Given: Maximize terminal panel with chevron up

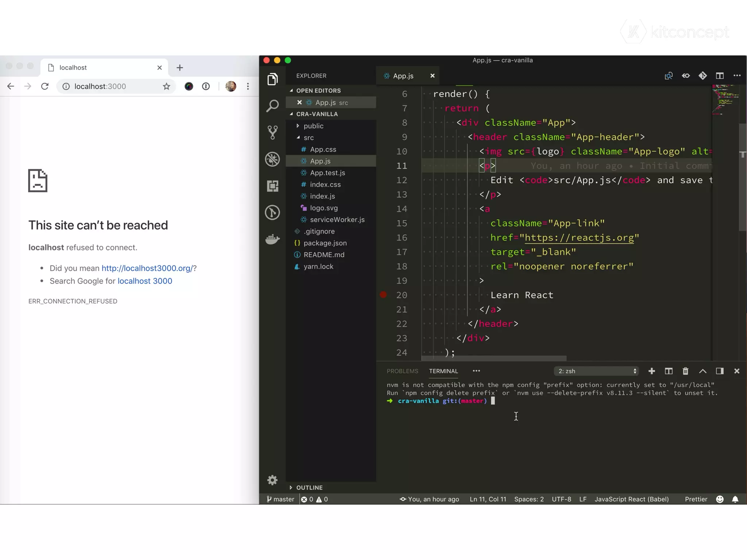Looking at the screenshot, I should coord(703,371).
